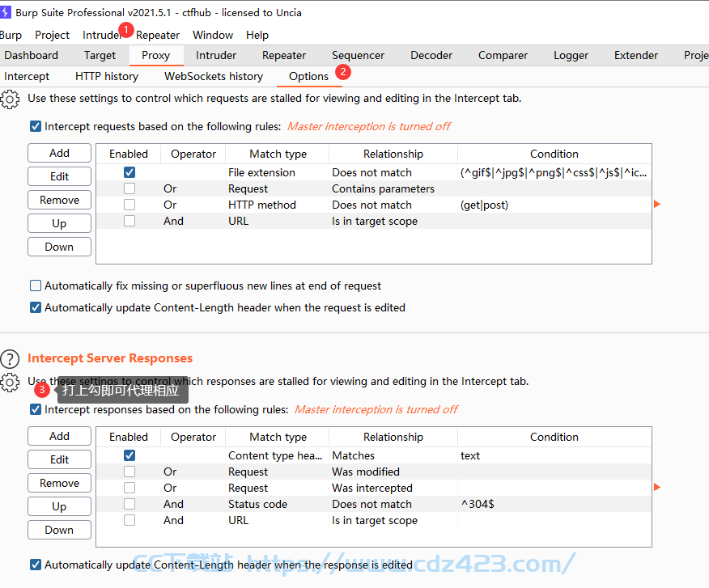Open the HTTP history sub-tab
Viewport: 709px width, 588px height.
pos(107,76)
